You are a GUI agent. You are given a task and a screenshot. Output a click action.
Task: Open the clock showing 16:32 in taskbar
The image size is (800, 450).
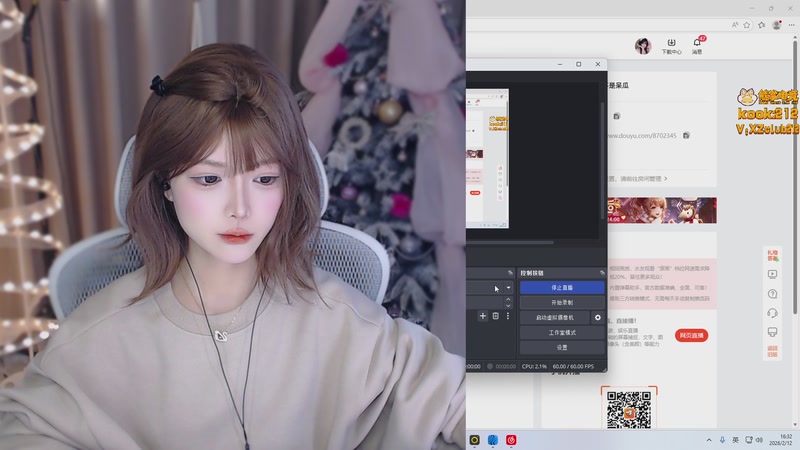coord(781,440)
